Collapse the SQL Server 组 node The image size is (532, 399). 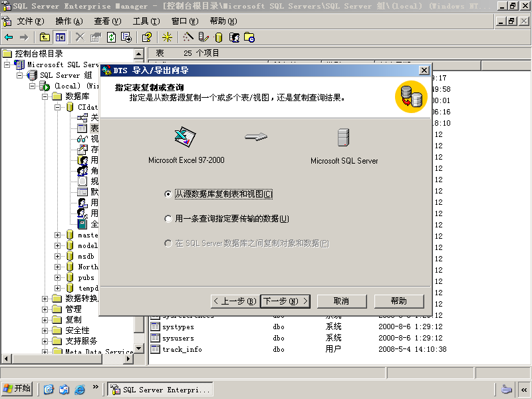tap(20, 75)
